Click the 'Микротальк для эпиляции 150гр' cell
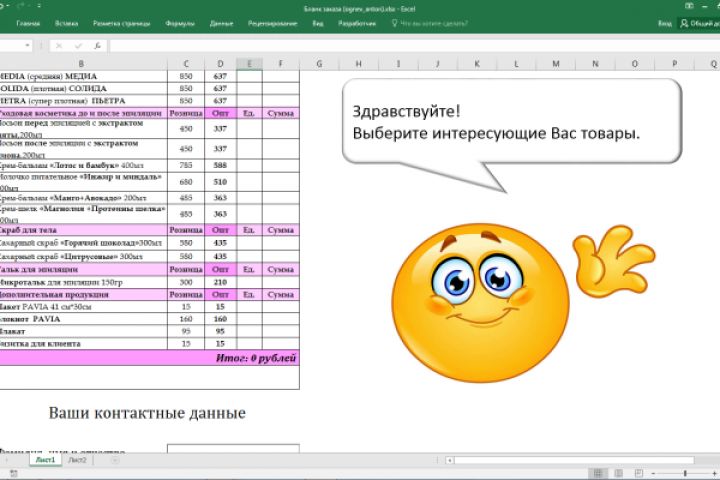This screenshot has height=480, width=720. pos(84,282)
